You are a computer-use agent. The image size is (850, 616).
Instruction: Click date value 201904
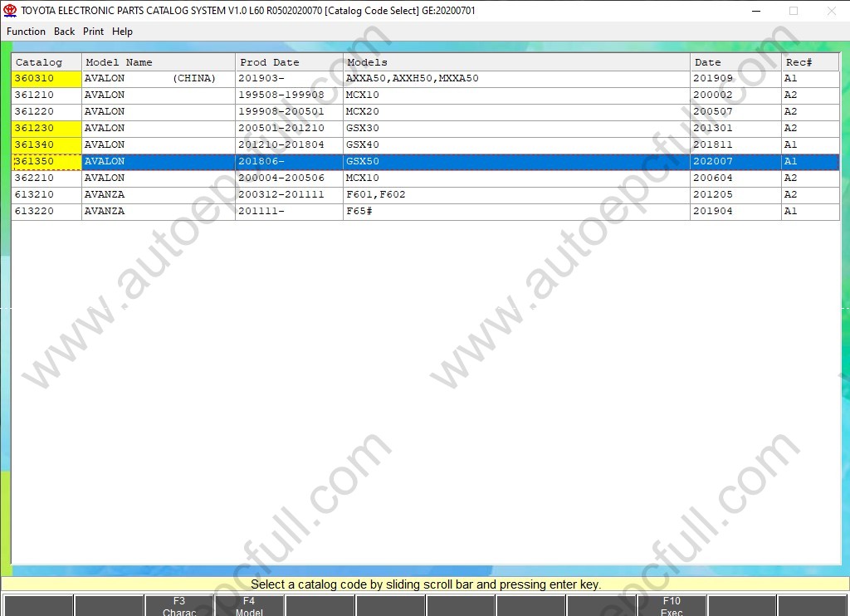point(735,212)
